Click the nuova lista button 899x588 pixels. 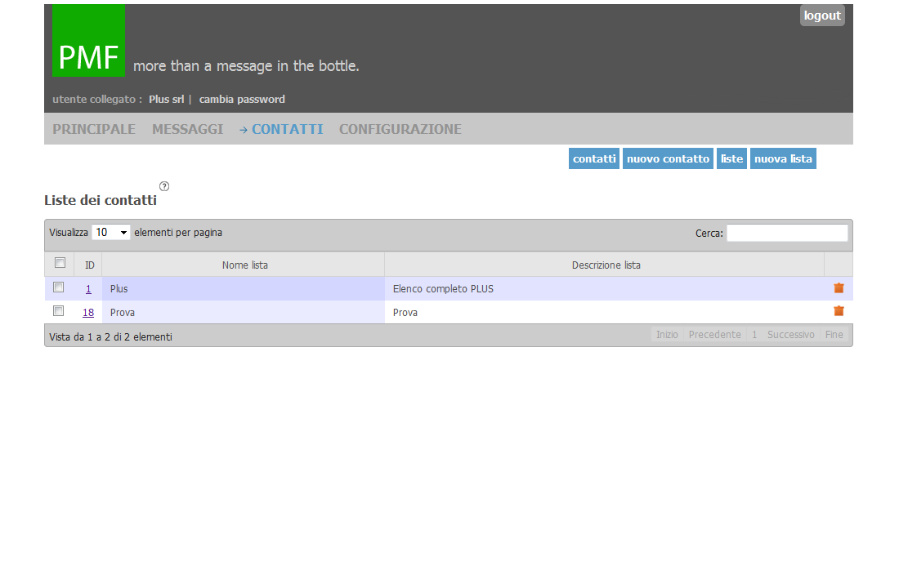pos(783,158)
